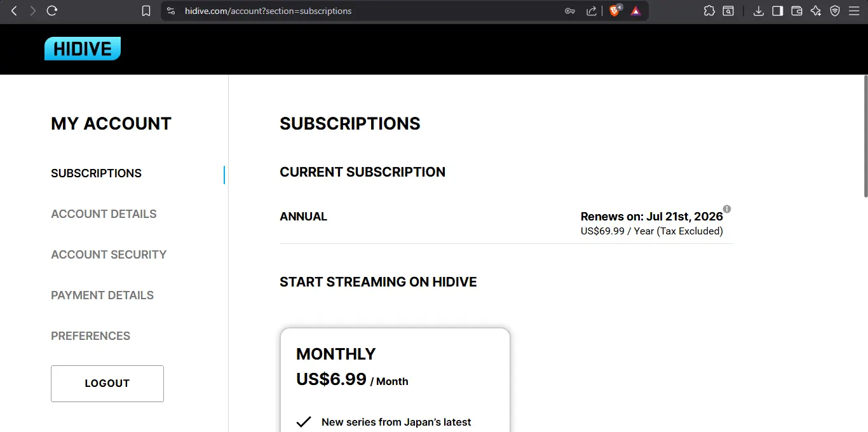Open the Account Details section
This screenshot has width=868, height=432.
pyautogui.click(x=104, y=214)
